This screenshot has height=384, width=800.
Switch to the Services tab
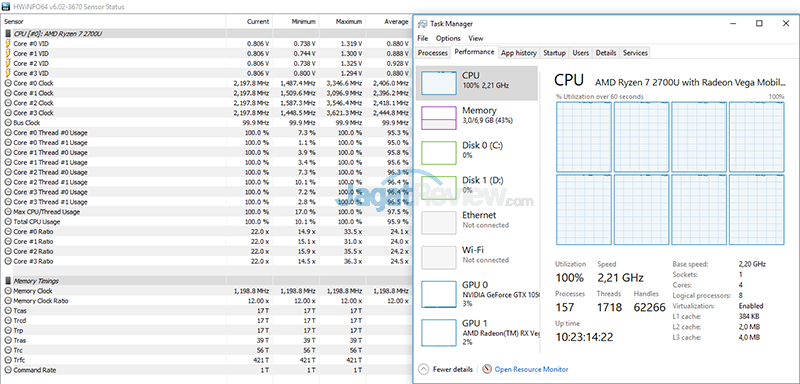pyautogui.click(x=635, y=53)
